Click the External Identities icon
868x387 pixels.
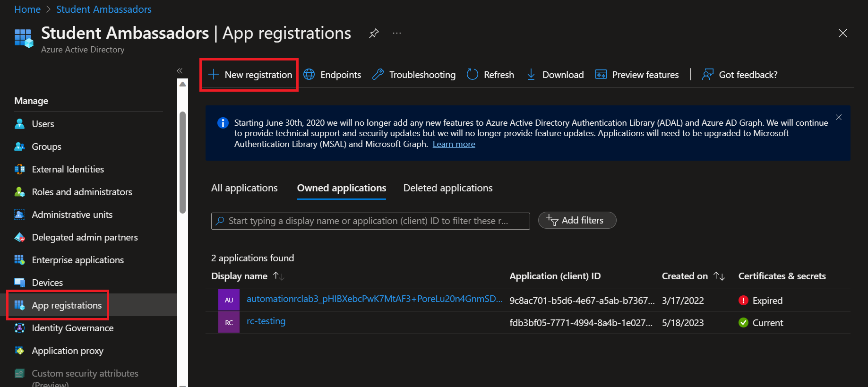click(x=20, y=169)
